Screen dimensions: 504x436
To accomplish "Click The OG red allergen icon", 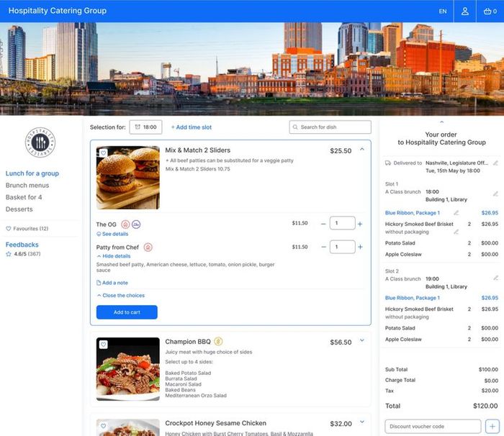I will tap(125, 224).
